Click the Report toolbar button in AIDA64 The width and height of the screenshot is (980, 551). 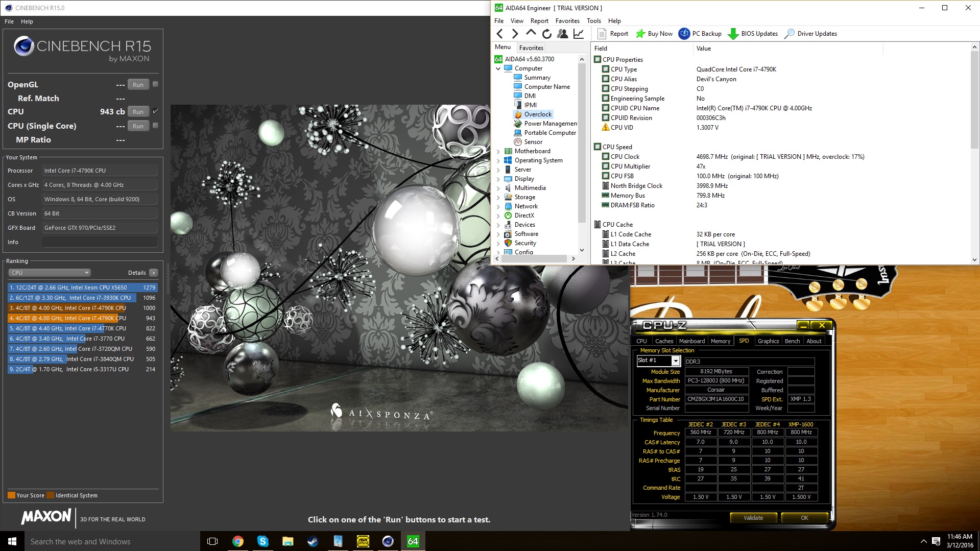[612, 34]
